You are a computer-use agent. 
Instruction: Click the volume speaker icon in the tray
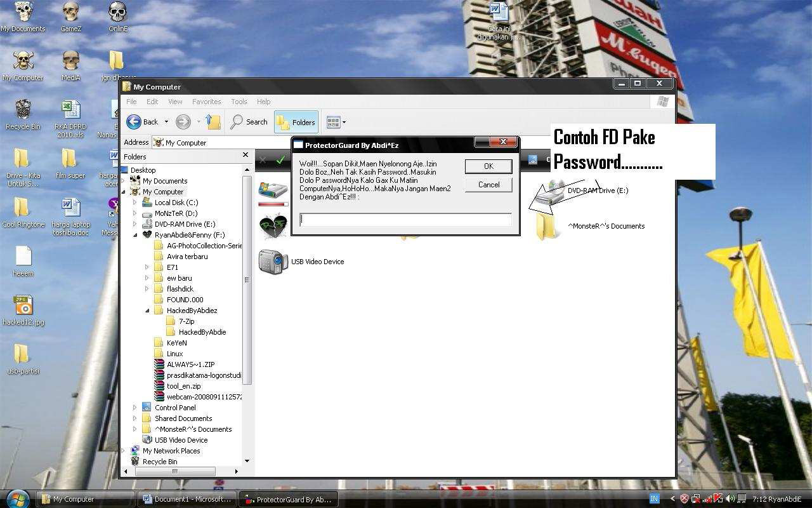[x=730, y=498]
